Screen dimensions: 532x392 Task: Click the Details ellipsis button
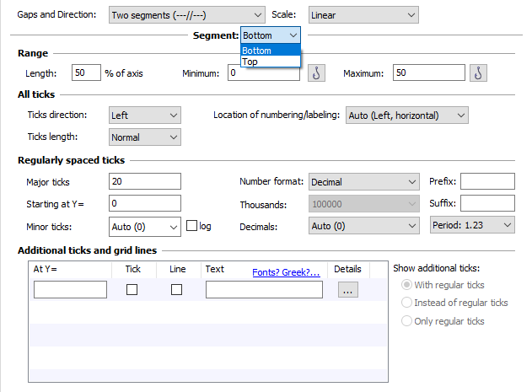click(347, 289)
